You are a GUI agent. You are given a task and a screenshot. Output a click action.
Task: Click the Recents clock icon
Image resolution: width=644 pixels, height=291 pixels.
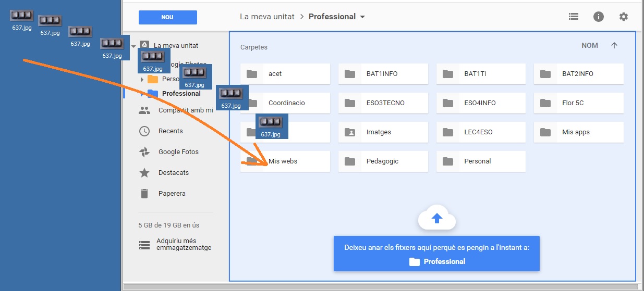pyautogui.click(x=144, y=131)
